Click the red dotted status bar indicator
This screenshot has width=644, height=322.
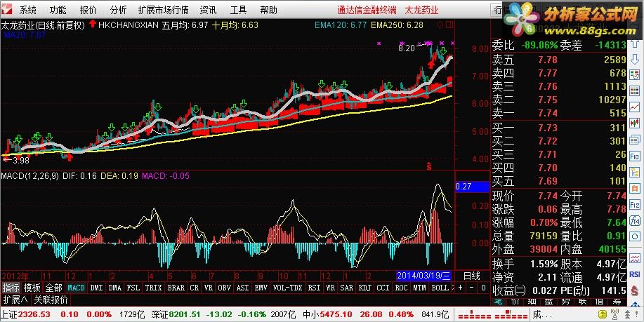point(493,316)
